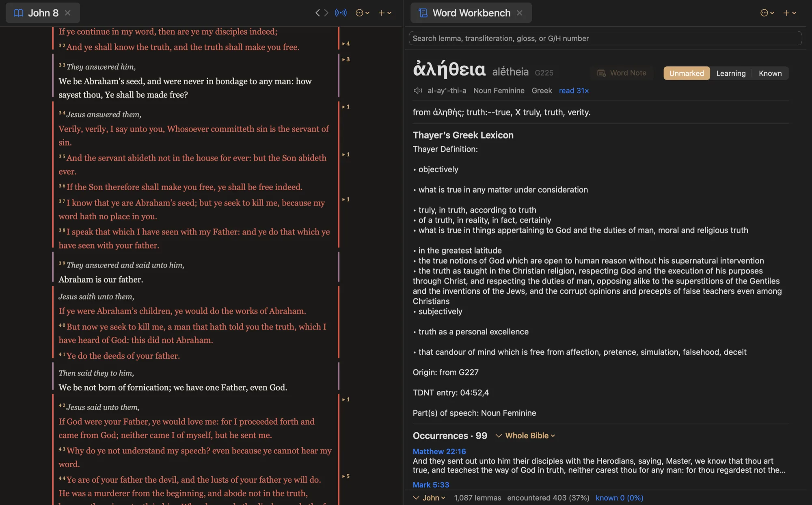Close the Word Workbench tab
The height and width of the screenshot is (505, 812).
pos(519,13)
